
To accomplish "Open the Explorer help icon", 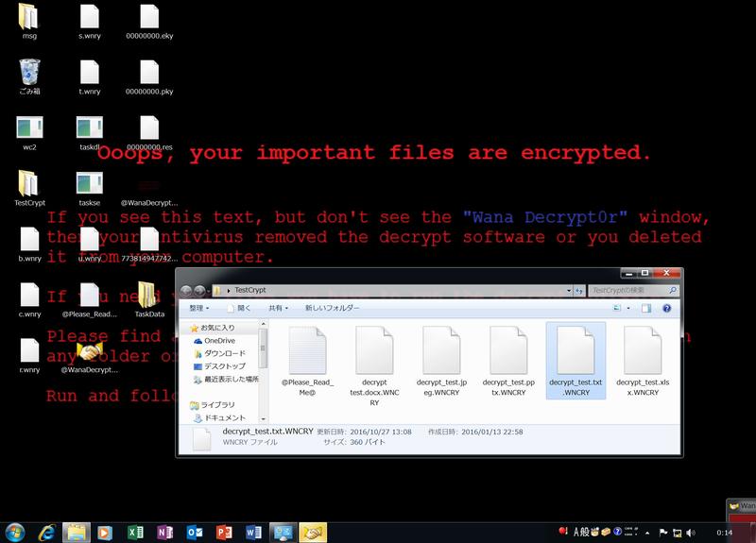I will 667,309.
